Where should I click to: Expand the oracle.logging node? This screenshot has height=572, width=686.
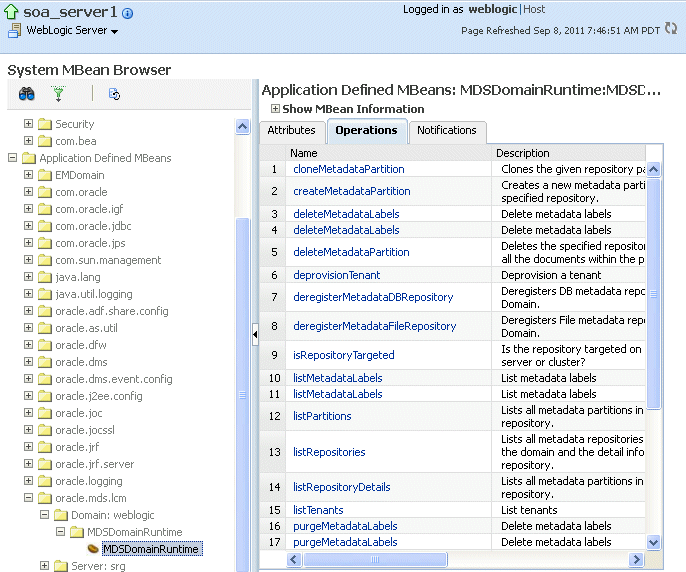[x=28, y=481]
